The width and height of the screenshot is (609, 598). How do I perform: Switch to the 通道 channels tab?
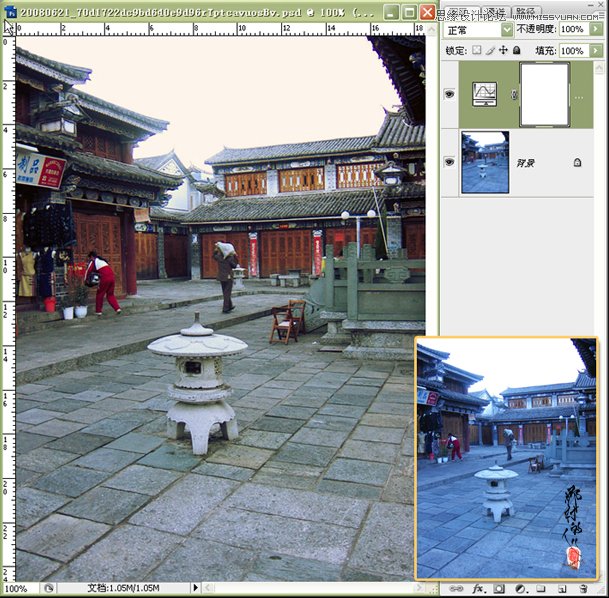[494, 12]
